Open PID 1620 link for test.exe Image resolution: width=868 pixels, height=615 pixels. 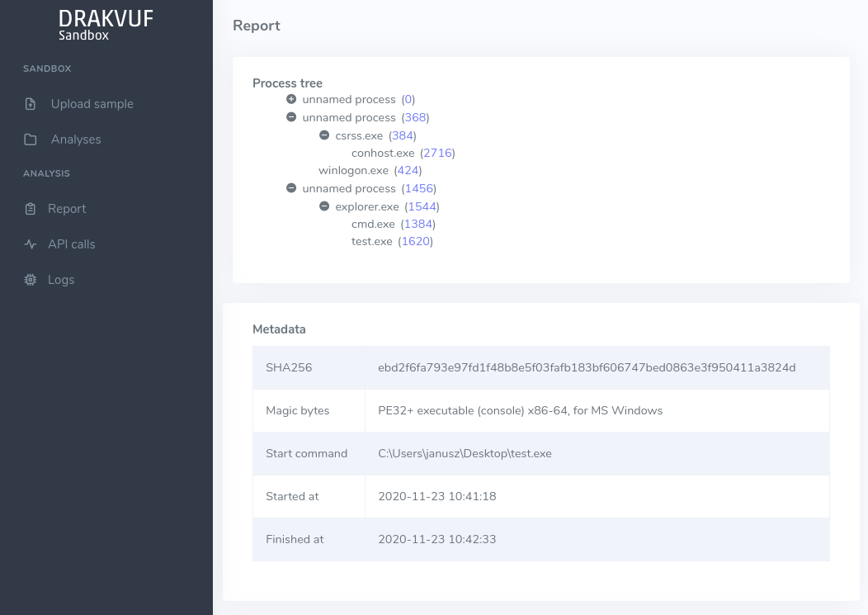tap(416, 241)
